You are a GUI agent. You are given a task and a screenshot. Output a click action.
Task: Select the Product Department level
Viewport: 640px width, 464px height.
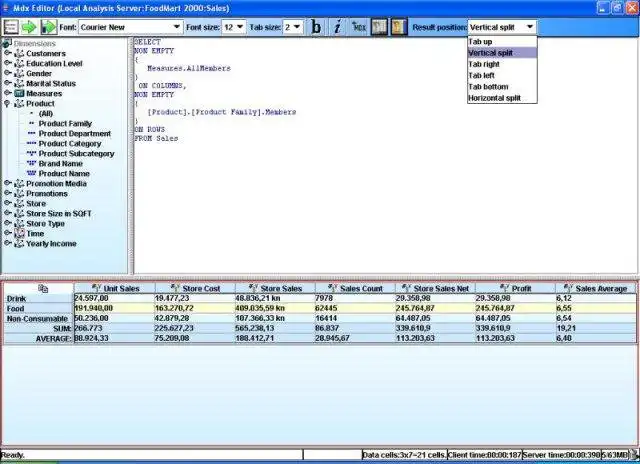coord(75,133)
